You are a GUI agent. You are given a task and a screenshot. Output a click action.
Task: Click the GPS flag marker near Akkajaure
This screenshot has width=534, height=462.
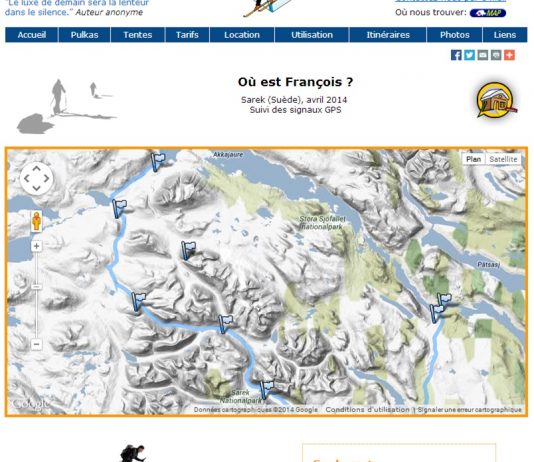(x=158, y=161)
